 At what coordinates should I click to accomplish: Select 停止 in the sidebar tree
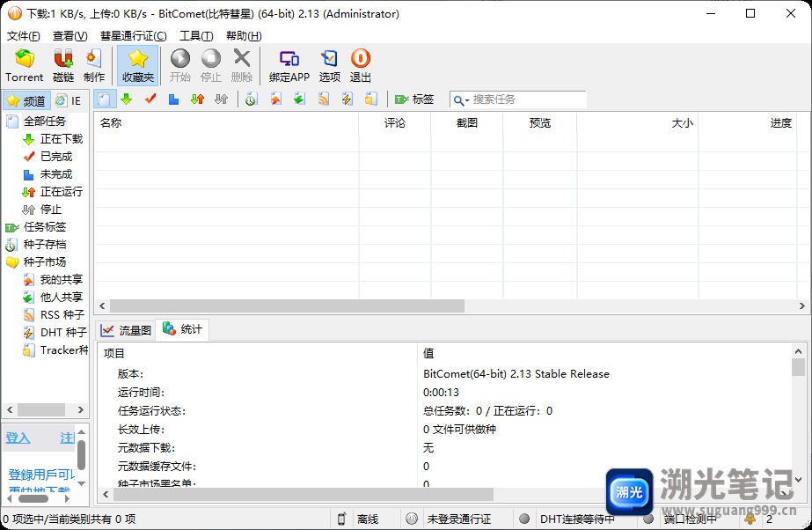point(51,210)
